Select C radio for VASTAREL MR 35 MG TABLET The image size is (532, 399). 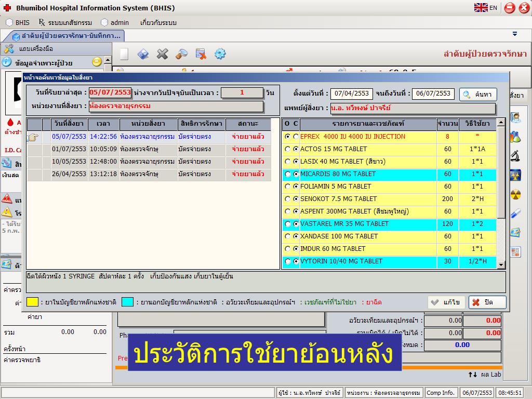pos(296,224)
